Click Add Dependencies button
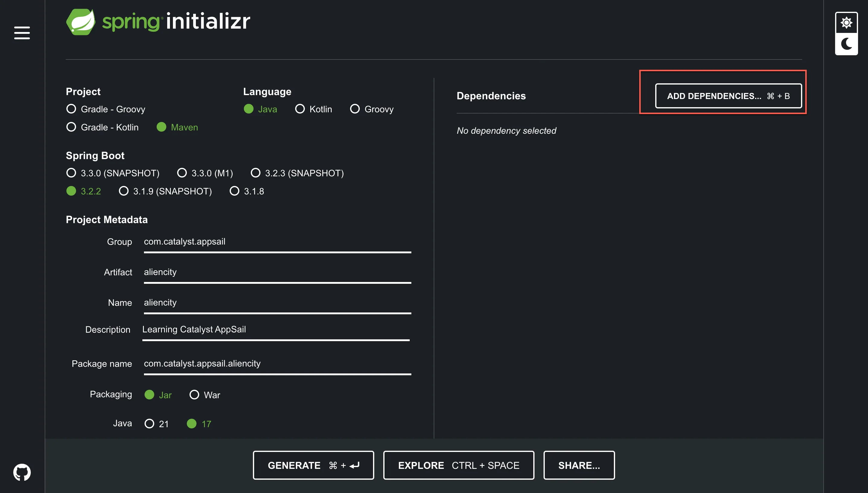 [728, 96]
